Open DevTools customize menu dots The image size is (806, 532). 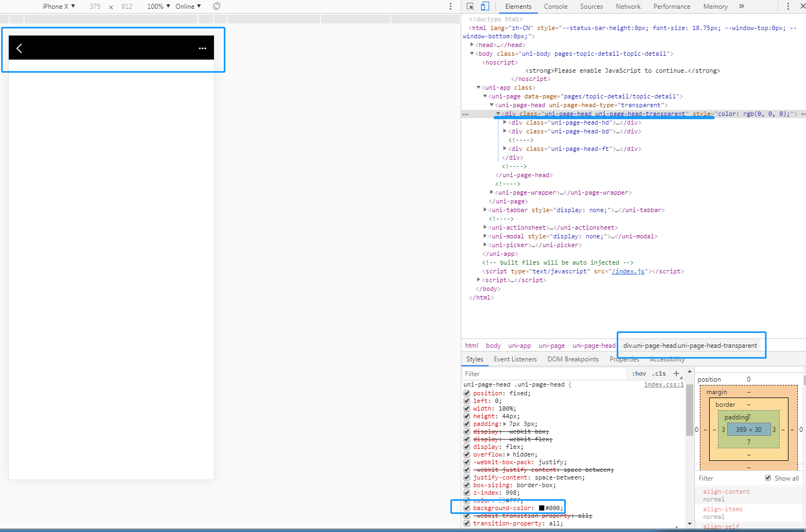click(788, 6)
